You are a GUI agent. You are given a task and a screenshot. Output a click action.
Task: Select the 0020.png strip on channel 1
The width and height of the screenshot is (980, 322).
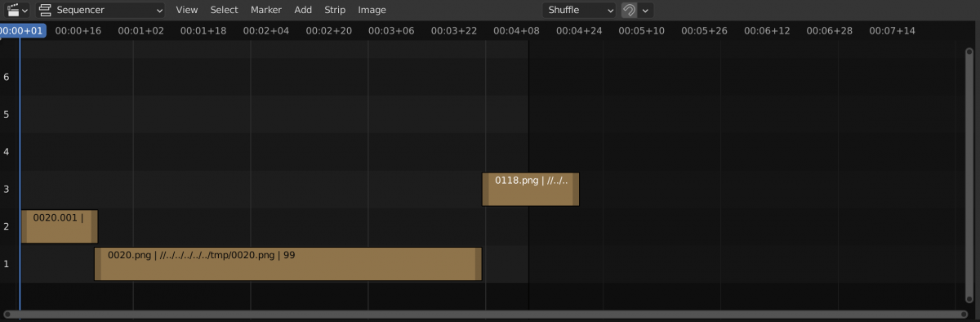tap(287, 264)
